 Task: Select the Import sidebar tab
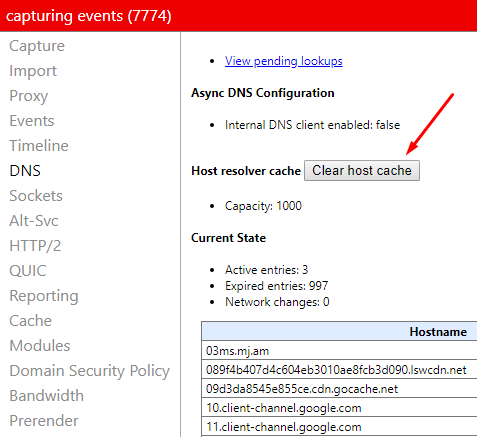point(33,71)
